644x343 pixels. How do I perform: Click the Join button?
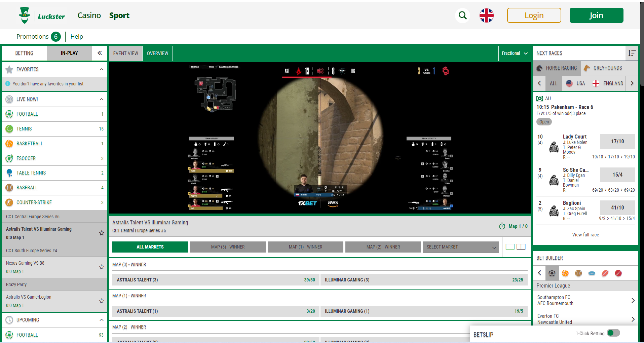pyautogui.click(x=596, y=15)
